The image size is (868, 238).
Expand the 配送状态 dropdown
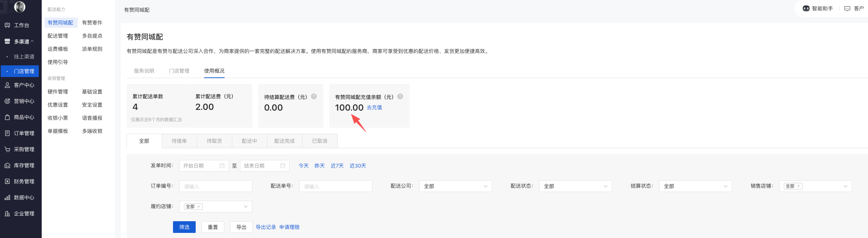point(575,186)
